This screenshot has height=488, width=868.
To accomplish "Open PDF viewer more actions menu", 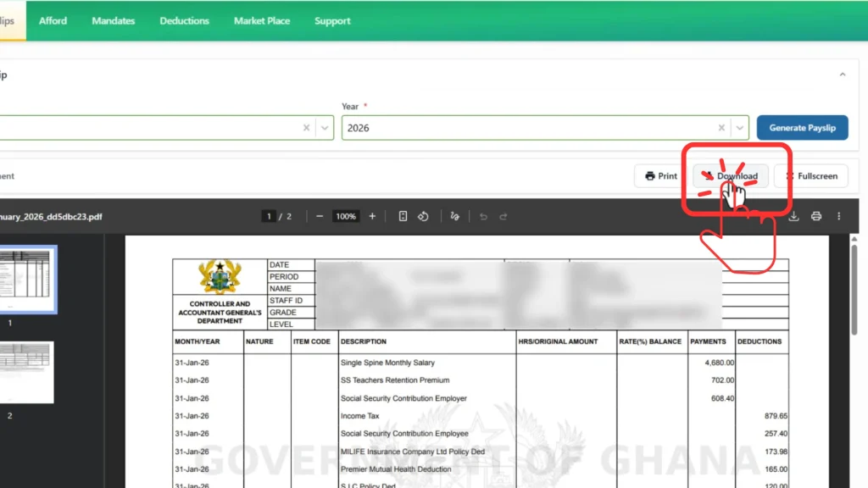I will click(x=838, y=216).
